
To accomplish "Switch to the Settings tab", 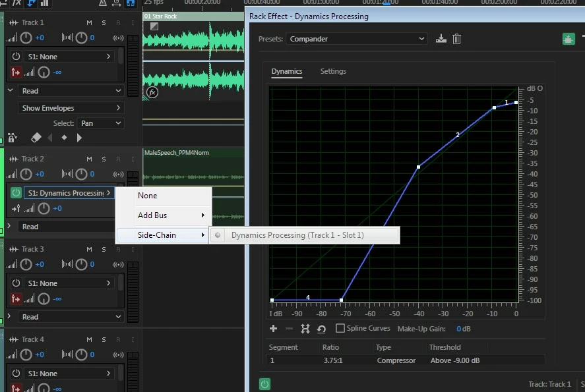I will click(x=333, y=71).
